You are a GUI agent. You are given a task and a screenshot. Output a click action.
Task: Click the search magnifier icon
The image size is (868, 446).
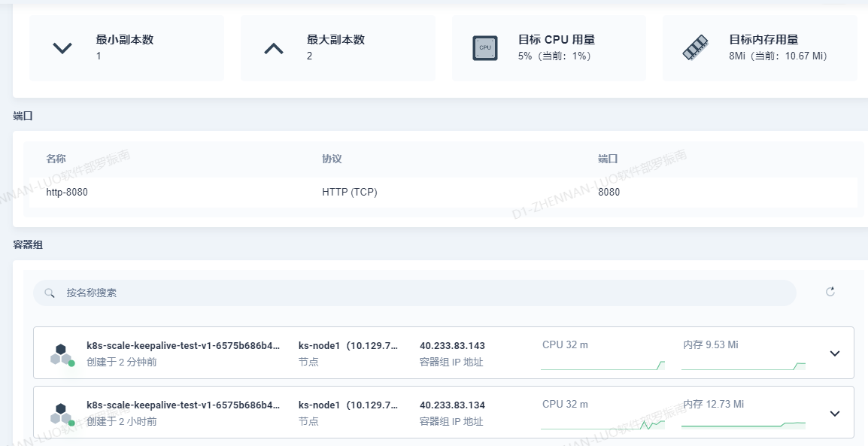(x=50, y=293)
